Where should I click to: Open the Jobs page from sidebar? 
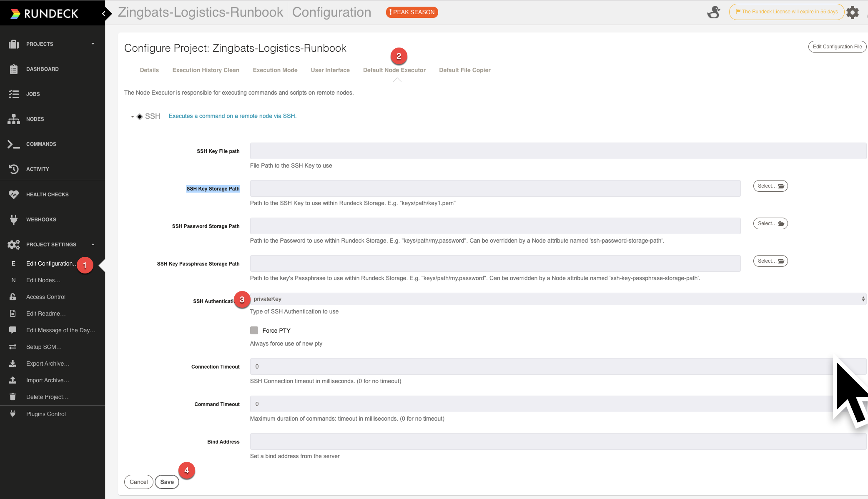(14, 94)
